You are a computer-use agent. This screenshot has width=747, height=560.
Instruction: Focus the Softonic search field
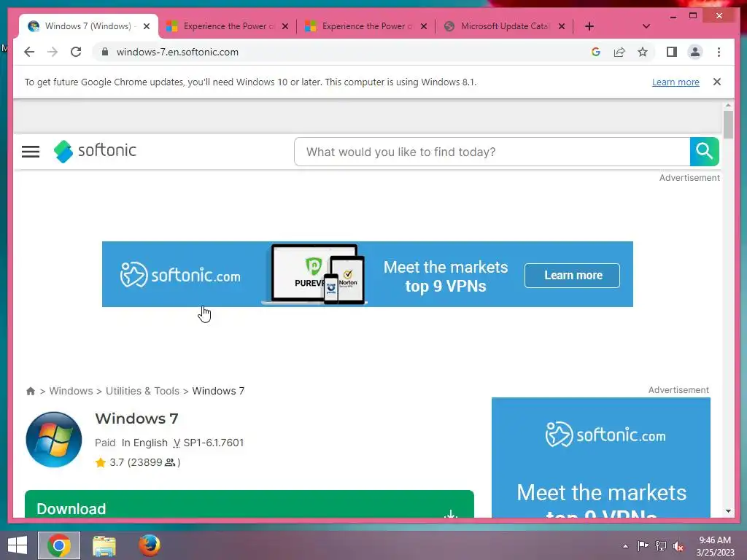point(492,152)
